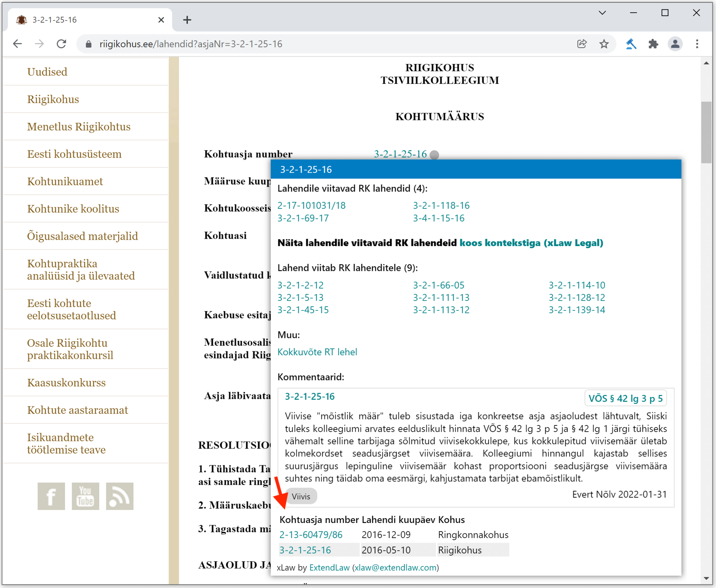The height and width of the screenshot is (588, 716).
Task: Bookmark the page with the star icon
Action: click(604, 44)
